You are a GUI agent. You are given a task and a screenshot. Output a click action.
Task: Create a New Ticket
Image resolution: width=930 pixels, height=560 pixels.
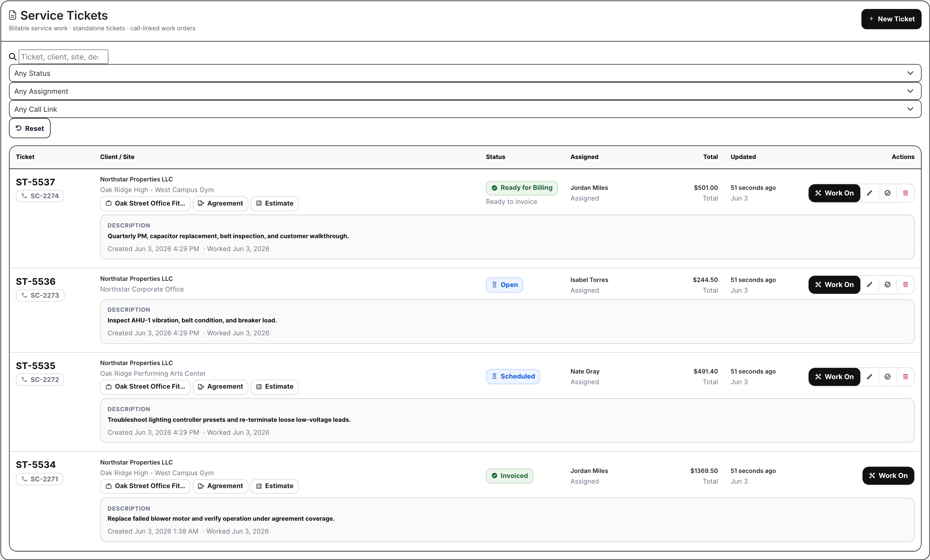pos(891,19)
